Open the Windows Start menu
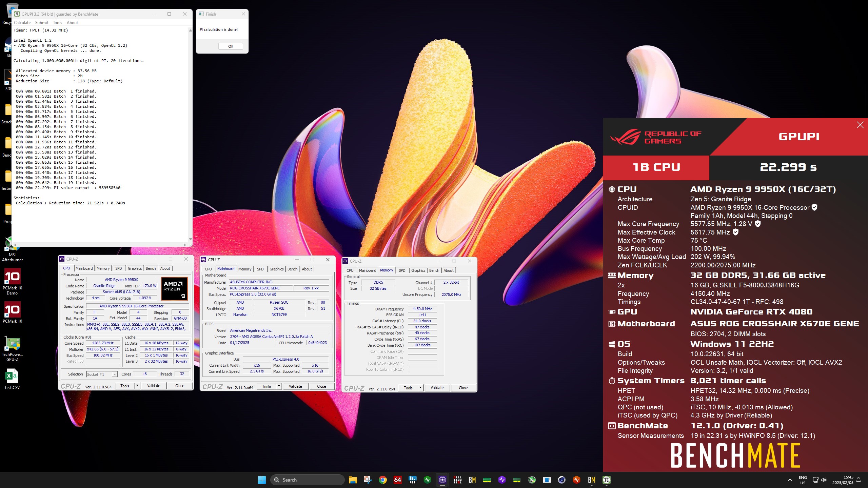868x488 pixels. pyautogui.click(x=262, y=480)
